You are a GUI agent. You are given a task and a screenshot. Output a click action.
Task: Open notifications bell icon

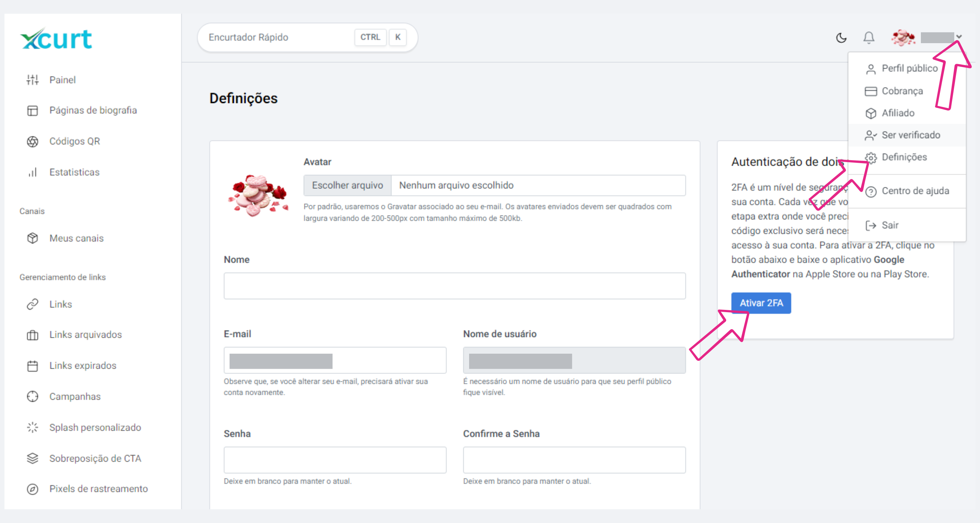(869, 38)
